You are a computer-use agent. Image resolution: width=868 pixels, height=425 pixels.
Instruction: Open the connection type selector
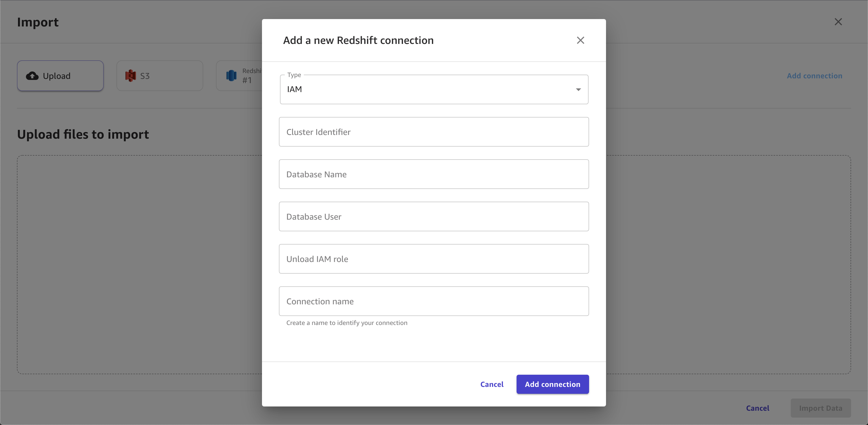coord(434,89)
